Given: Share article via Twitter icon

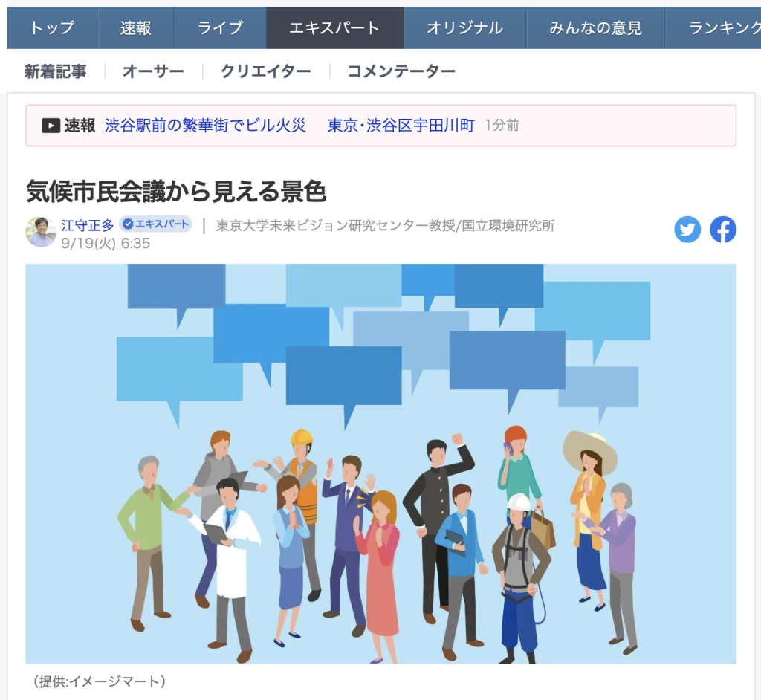Looking at the screenshot, I should coord(687,230).
